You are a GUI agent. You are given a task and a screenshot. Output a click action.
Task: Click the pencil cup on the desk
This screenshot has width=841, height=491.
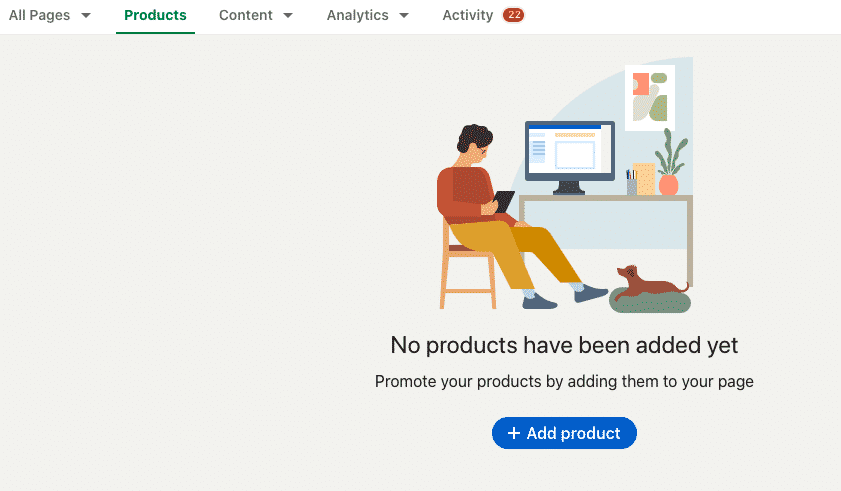(632, 183)
